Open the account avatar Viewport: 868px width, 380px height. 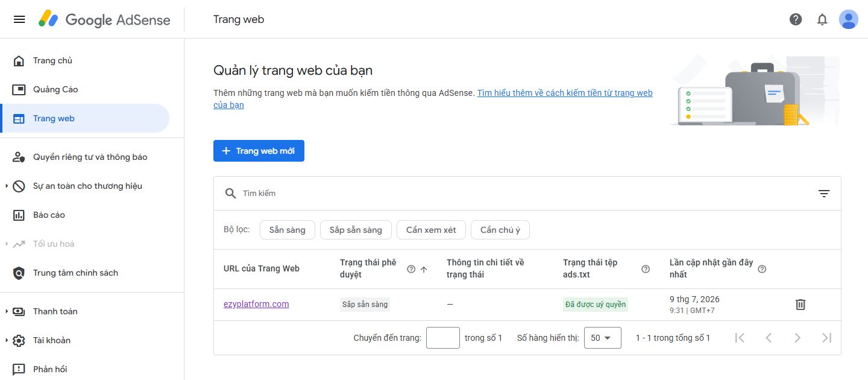coord(849,19)
